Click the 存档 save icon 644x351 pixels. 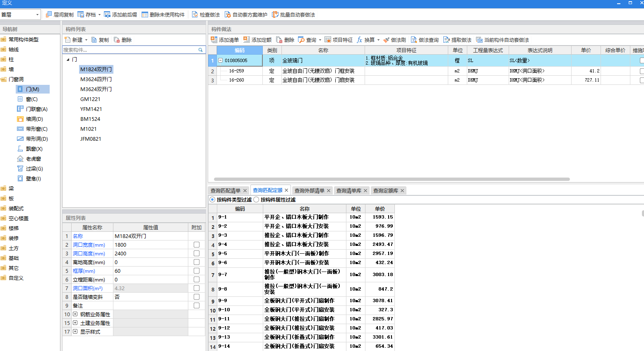pos(81,14)
